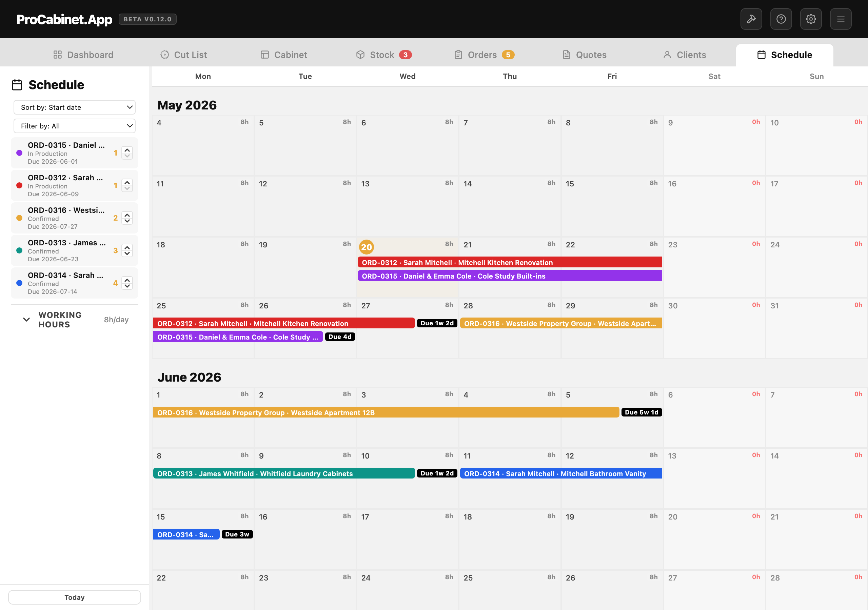Click purple color dot of ORD-0315
The height and width of the screenshot is (610, 868).
pyautogui.click(x=19, y=153)
